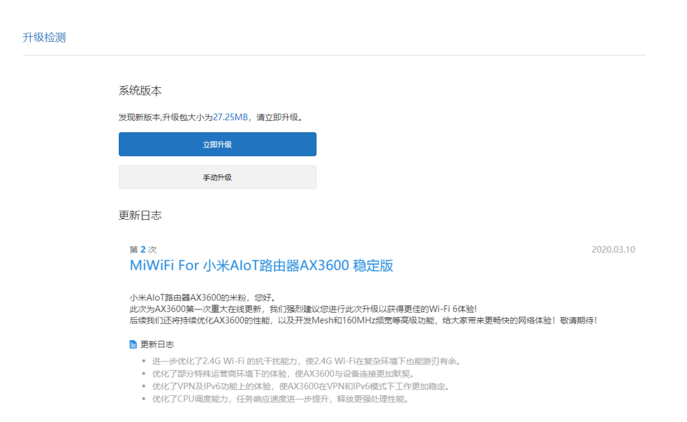Click the 第 2 次 update count label
Screen dimensions: 687x422
tap(143, 250)
